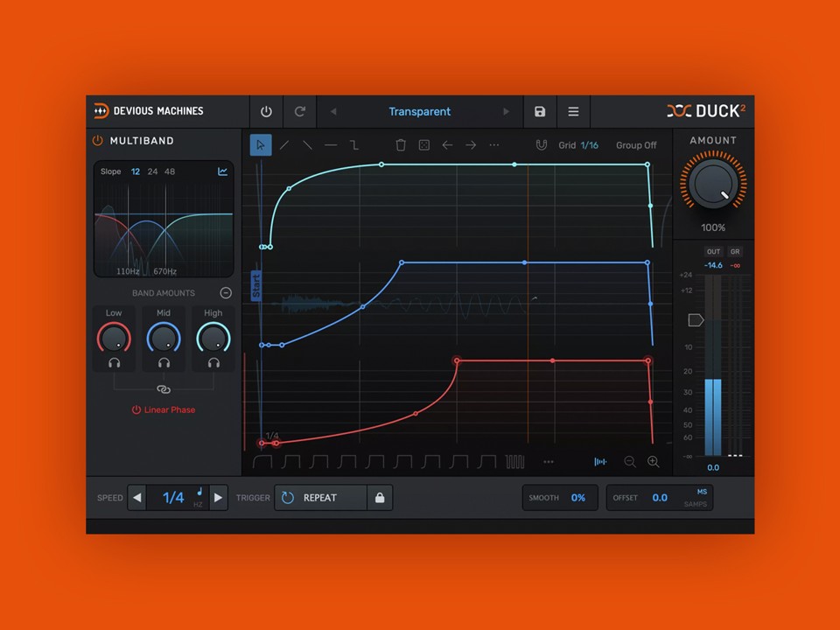Shift the curve right with arrow
Screen dimensions: 840x630
pos(471,145)
